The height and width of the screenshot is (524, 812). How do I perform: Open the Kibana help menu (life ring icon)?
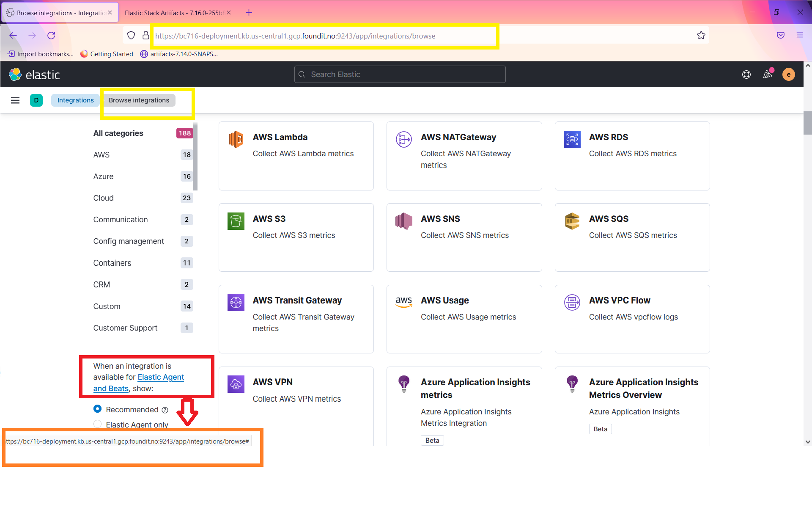746,74
